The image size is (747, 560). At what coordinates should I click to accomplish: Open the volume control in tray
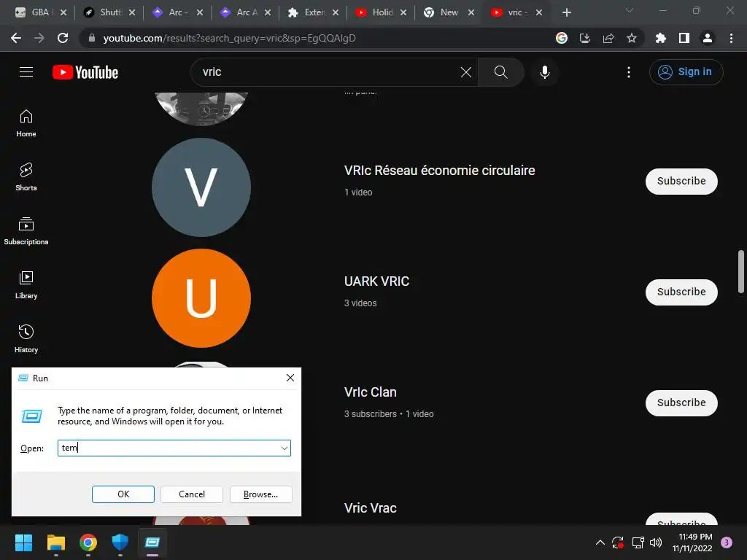pos(656,542)
